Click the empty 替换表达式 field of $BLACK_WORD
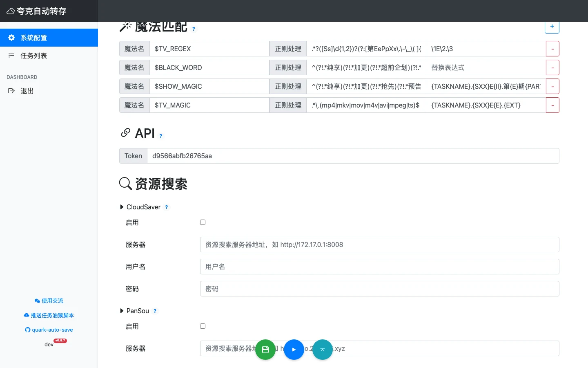Viewport: 588px width, 368px height. point(486,67)
